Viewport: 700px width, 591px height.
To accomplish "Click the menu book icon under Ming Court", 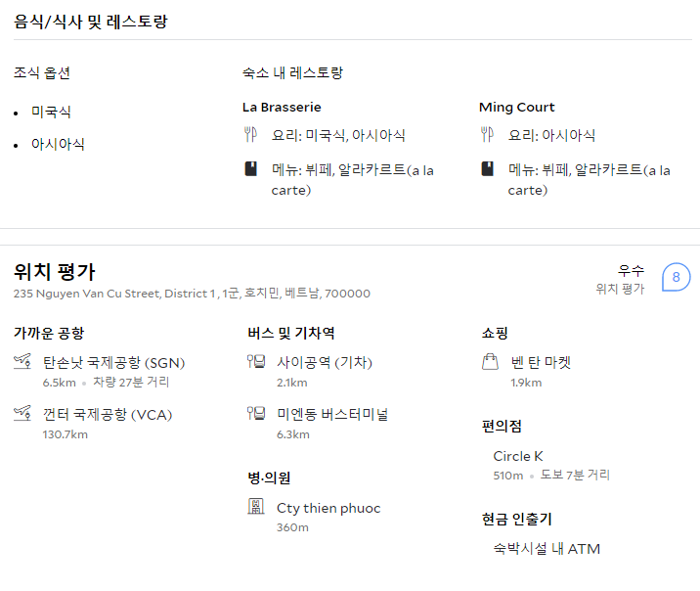I will 488,169.
